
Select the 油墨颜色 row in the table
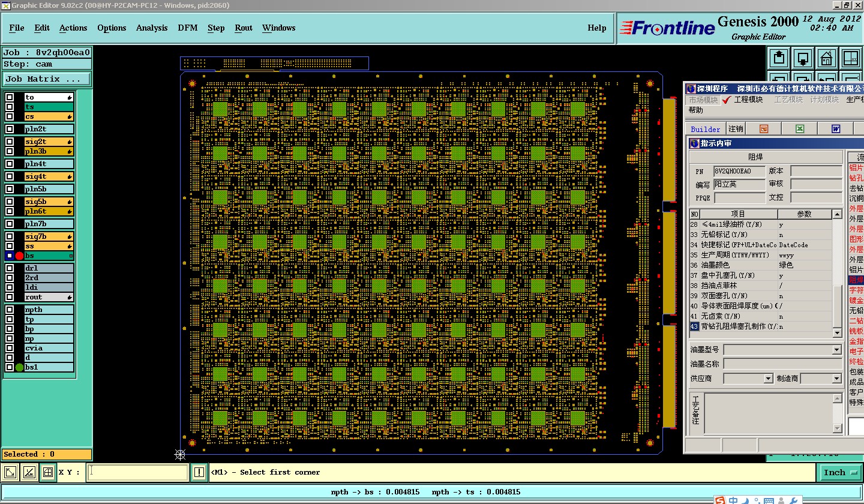click(x=761, y=265)
